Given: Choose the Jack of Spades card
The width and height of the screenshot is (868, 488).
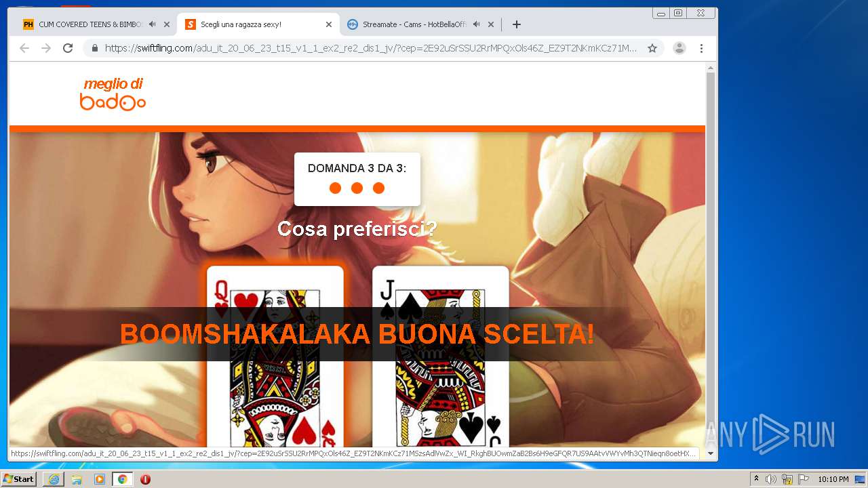Looking at the screenshot, I should click(x=441, y=355).
